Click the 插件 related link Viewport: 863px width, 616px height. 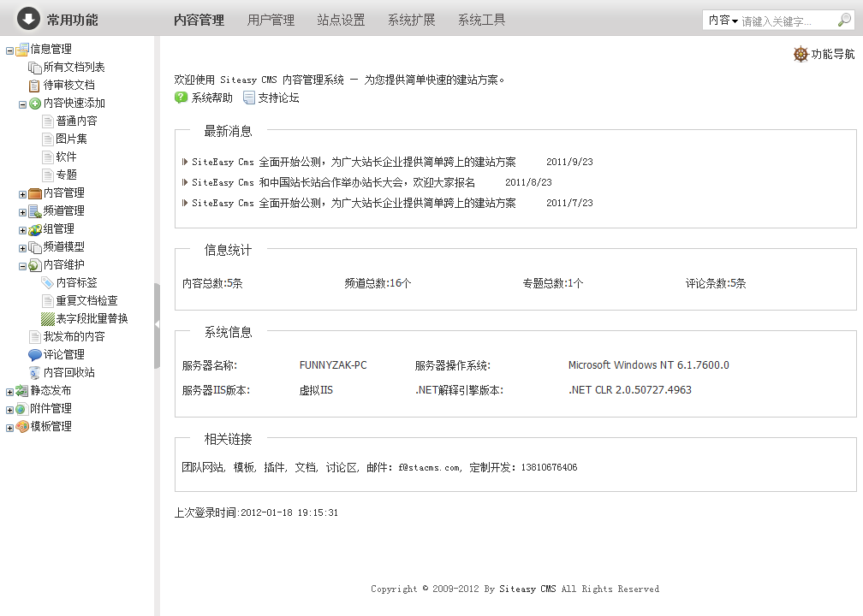(274, 467)
